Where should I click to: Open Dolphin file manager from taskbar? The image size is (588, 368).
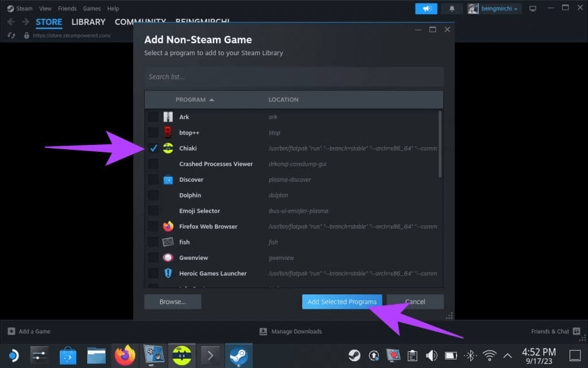tap(96, 355)
